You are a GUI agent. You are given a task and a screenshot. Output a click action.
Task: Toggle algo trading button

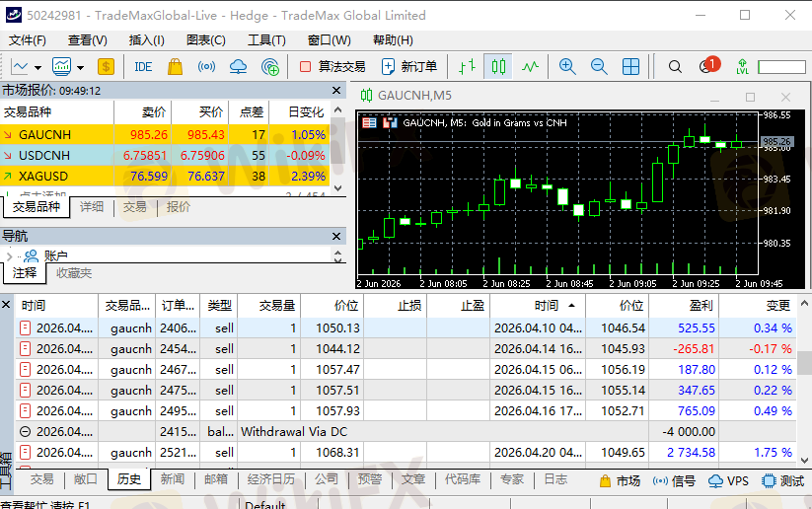tap(332, 67)
